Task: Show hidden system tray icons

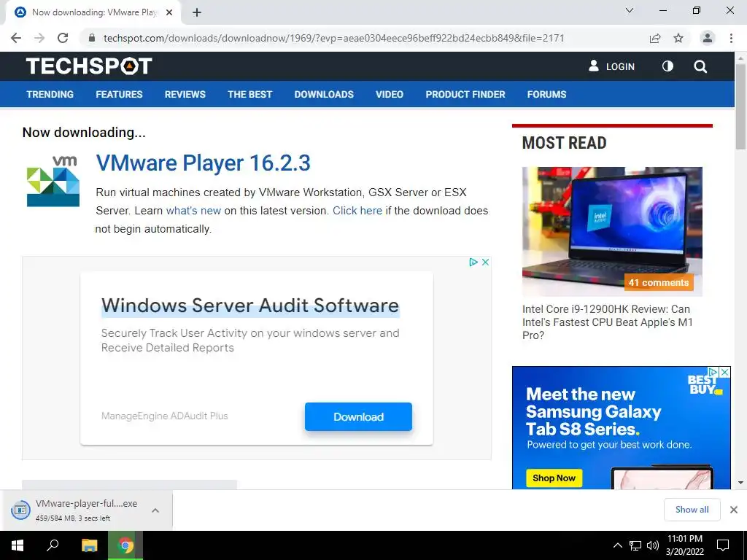Action: click(x=617, y=545)
